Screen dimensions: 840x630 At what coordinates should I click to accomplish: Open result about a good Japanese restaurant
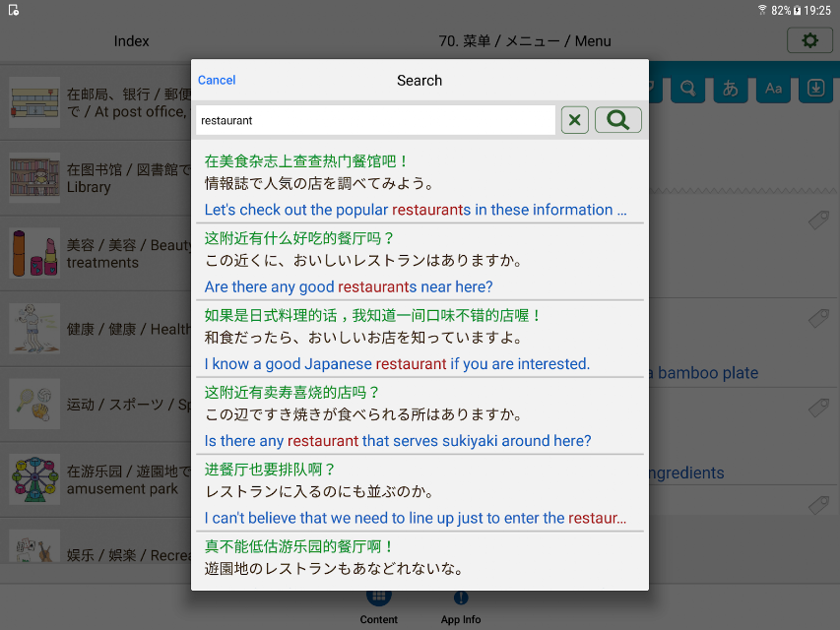coord(418,339)
